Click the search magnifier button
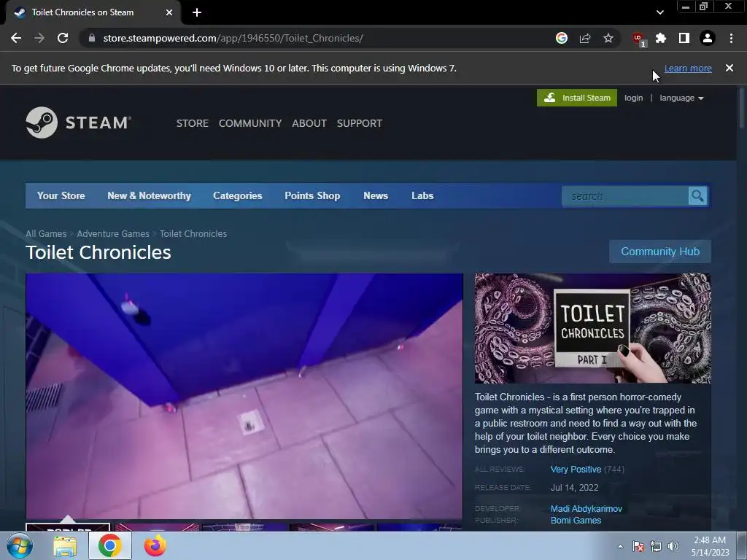747x560 pixels. (x=698, y=195)
